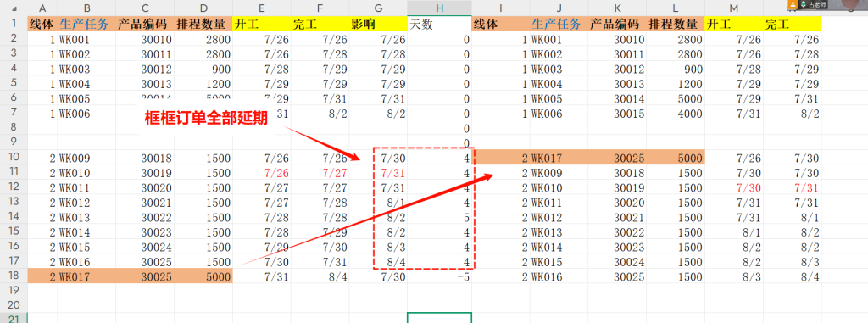Select column K header

point(617,8)
